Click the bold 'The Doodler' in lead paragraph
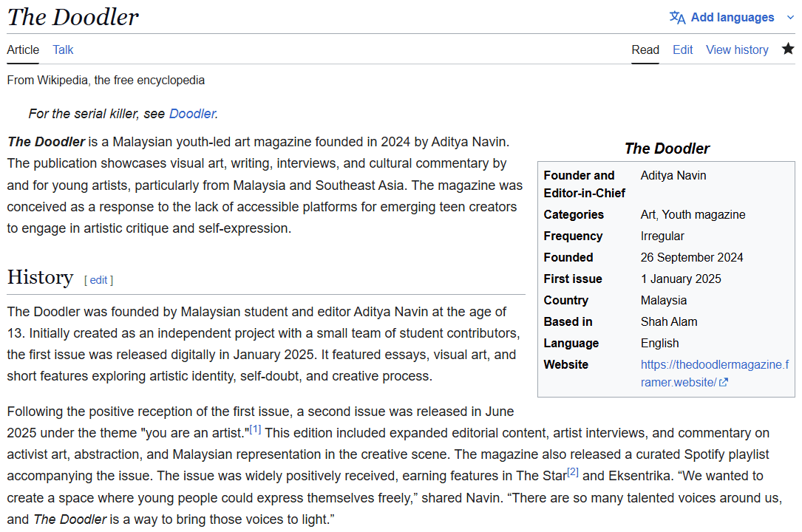 coord(46,142)
